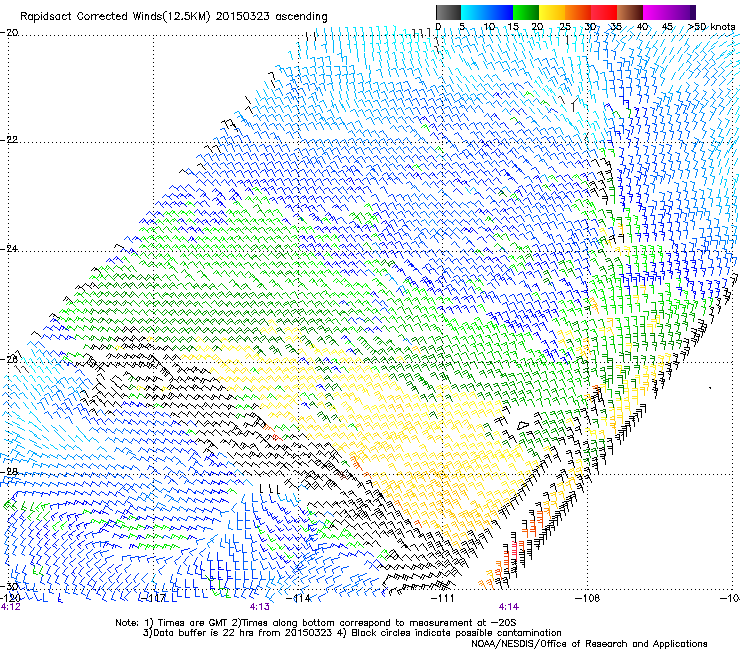Click the '-24' latitude axis label
The width and height of the screenshot is (740, 650).
(9, 248)
